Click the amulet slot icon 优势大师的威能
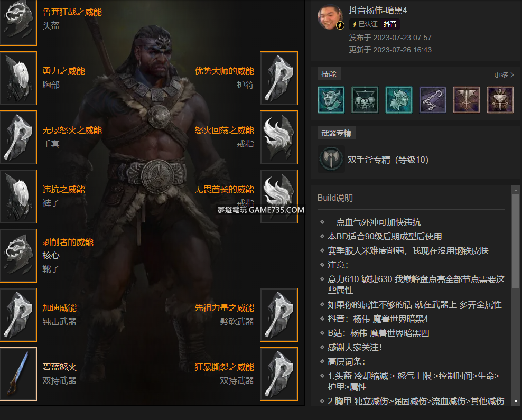 pyautogui.click(x=279, y=78)
